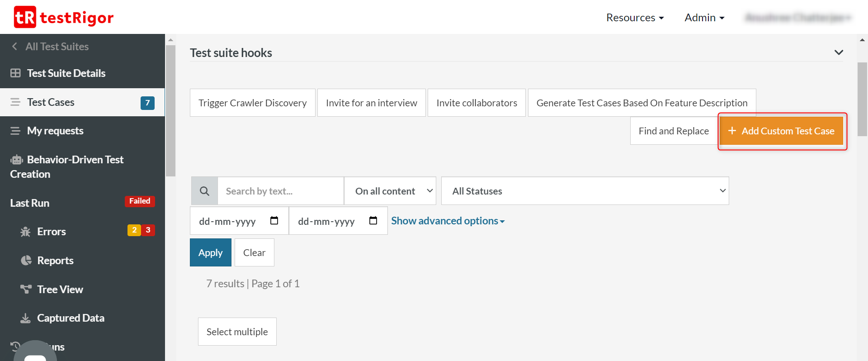Open the All Statuses dropdown

coord(585,191)
